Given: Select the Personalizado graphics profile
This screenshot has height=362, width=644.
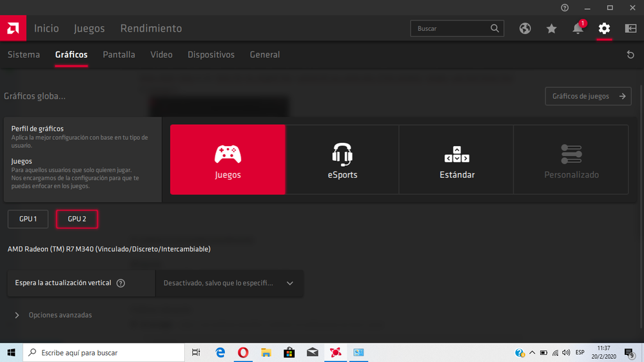Looking at the screenshot, I should pyautogui.click(x=571, y=160).
